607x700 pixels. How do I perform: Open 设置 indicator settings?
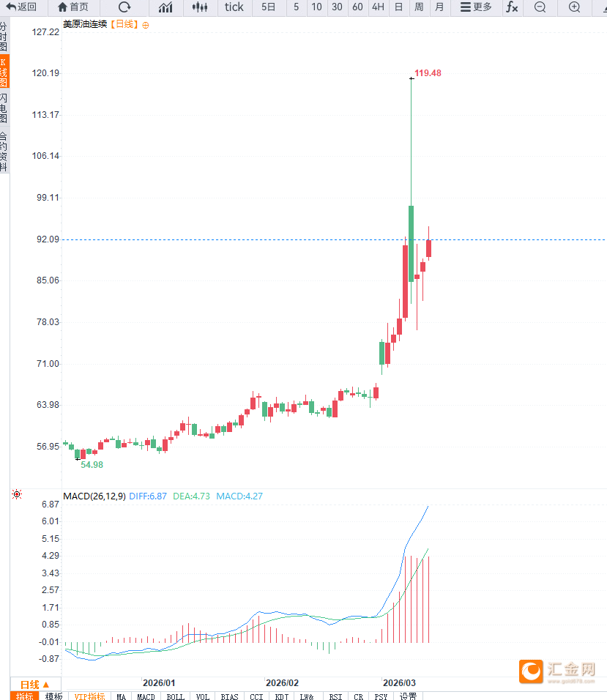click(x=408, y=696)
